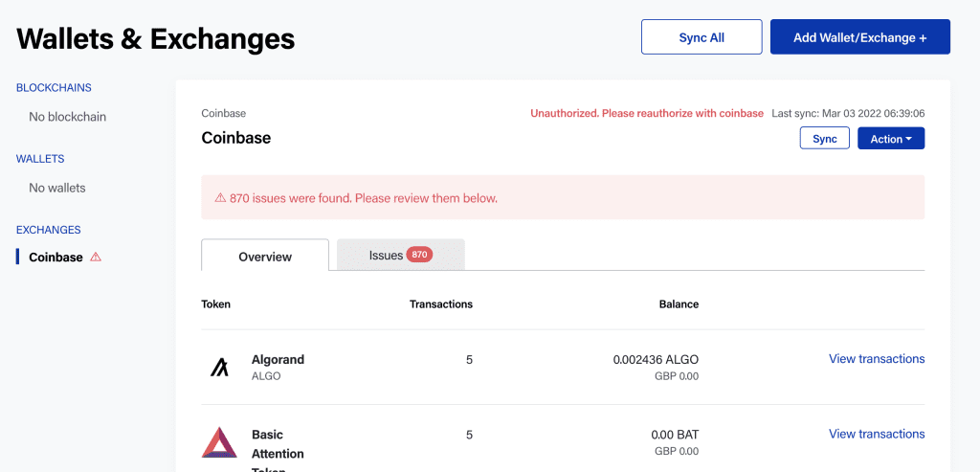Click the Basic Attention Token logo icon
This screenshot has width=980, height=472.
pyautogui.click(x=219, y=442)
